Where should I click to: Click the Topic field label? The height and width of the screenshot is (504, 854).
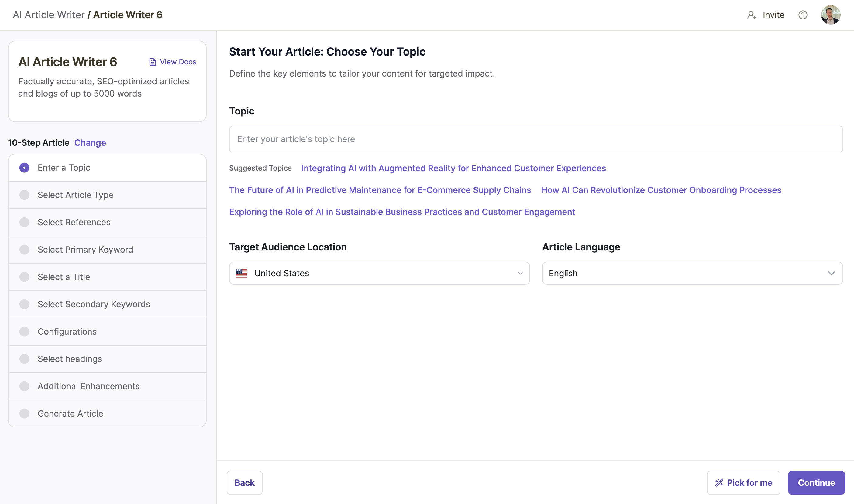pos(242,111)
